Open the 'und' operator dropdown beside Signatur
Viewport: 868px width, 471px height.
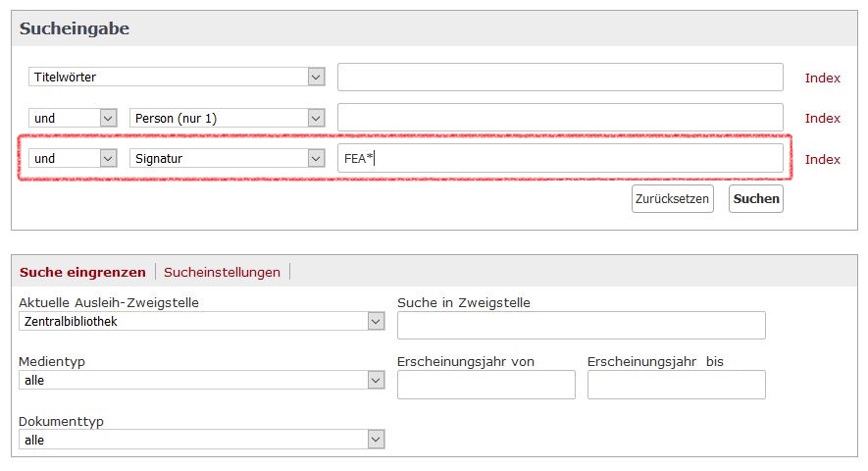[x=73, y=159]
